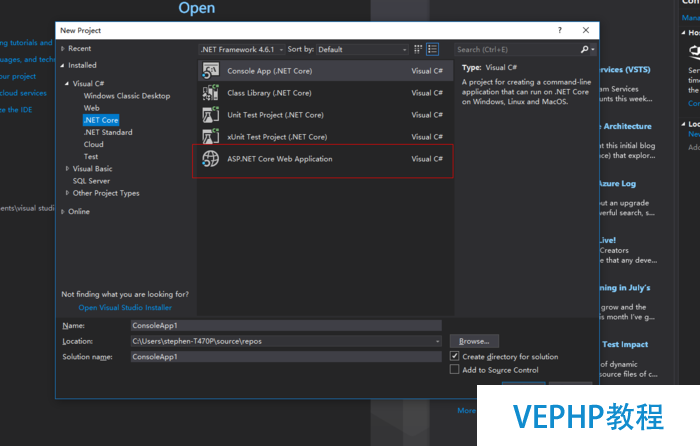Close the New Project dialog
This screenshot has width=700, height=446.
coord(586,30)
